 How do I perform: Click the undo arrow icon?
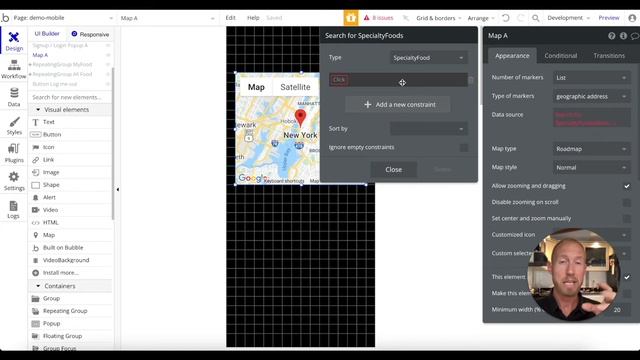click(x=506, y=18)
